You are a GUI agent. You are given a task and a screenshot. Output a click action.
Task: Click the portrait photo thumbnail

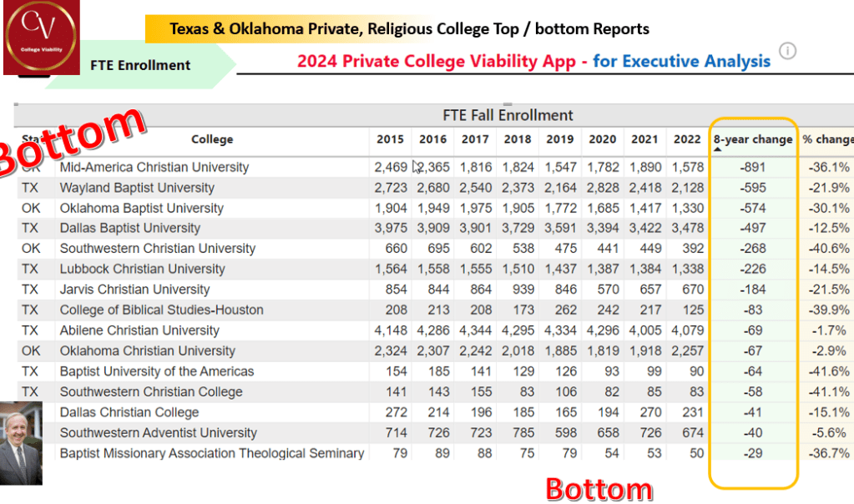21,442
